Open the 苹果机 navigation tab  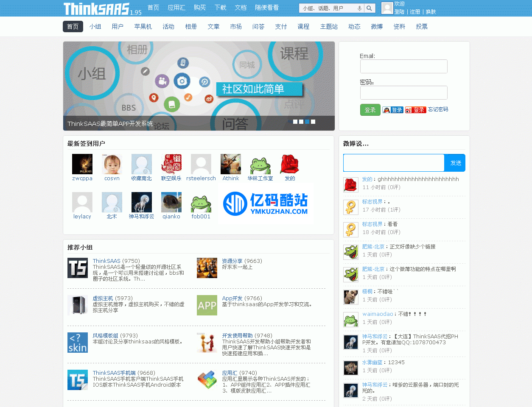pyautogui.click(x=143, y=26)
